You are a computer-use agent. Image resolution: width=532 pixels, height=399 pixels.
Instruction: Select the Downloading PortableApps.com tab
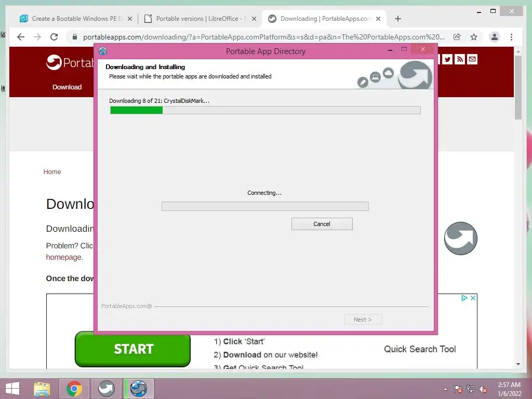[325, 19]
